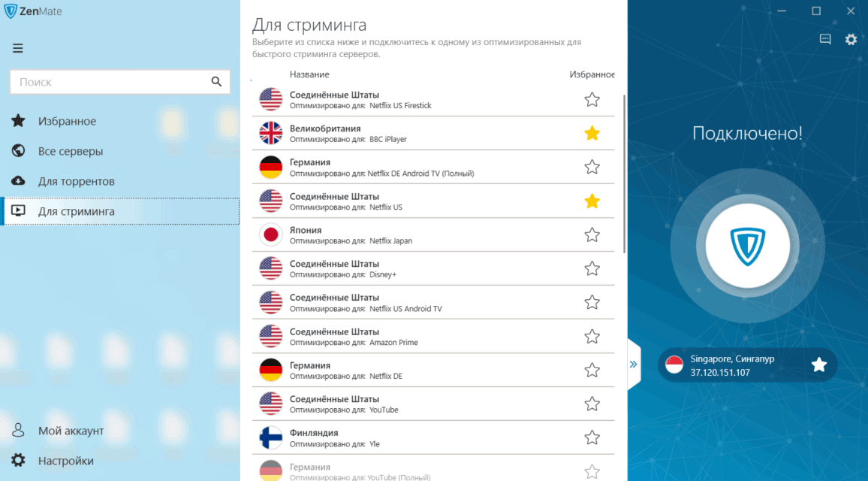Favorite the Netflix Japan server
This screenshot has height=481, width=868.
point(592,235)
